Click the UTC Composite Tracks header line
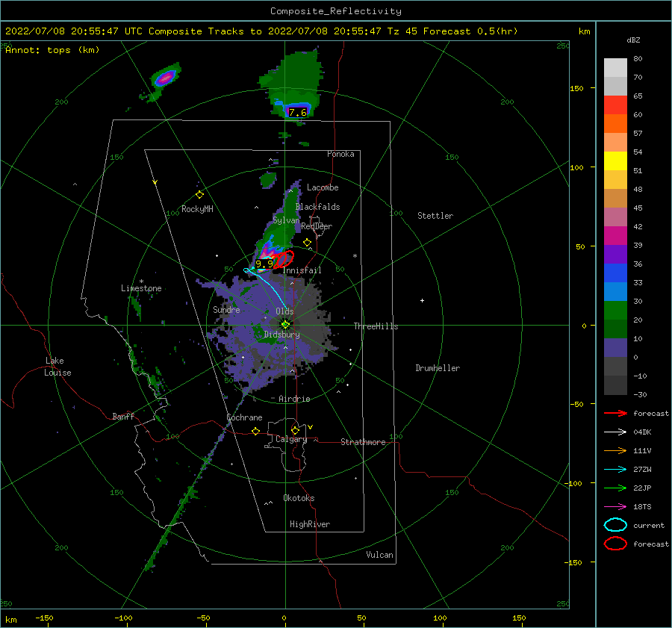 click(x=261, y=31)
